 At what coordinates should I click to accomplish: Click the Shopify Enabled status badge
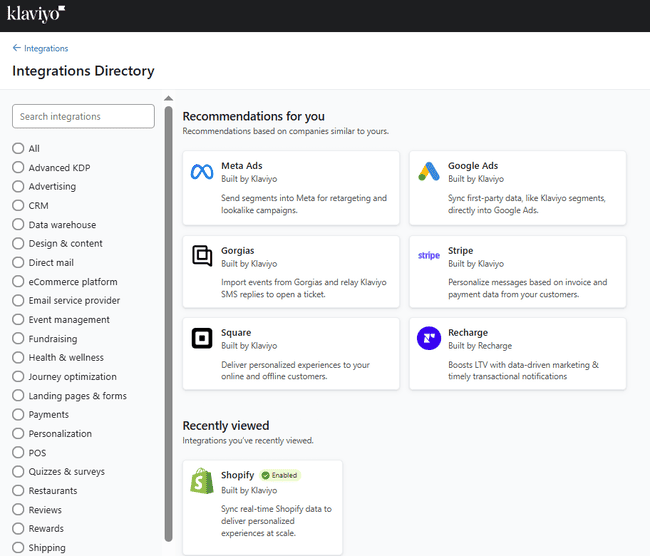click(279, 475)
